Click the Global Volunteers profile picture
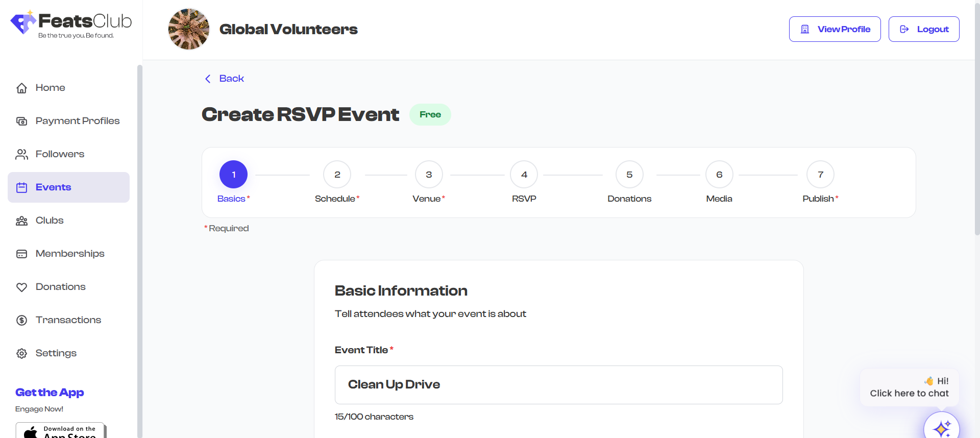Screen dimensions: 980x438 pos(189,29)
